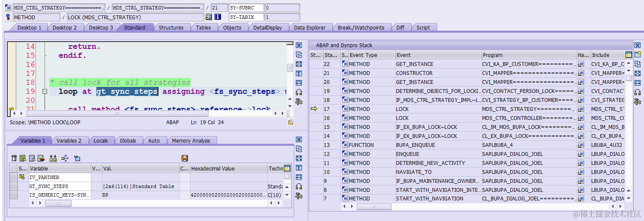This screenshot has width=644, height=221.
Task: Click the full screen icon beside the stack panel
Action: tap(638, 73)
